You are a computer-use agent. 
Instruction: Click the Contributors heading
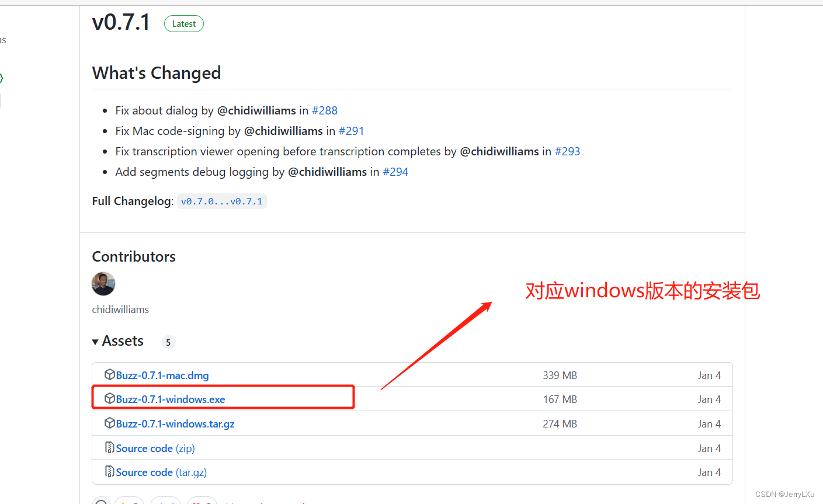click(134, 256)
